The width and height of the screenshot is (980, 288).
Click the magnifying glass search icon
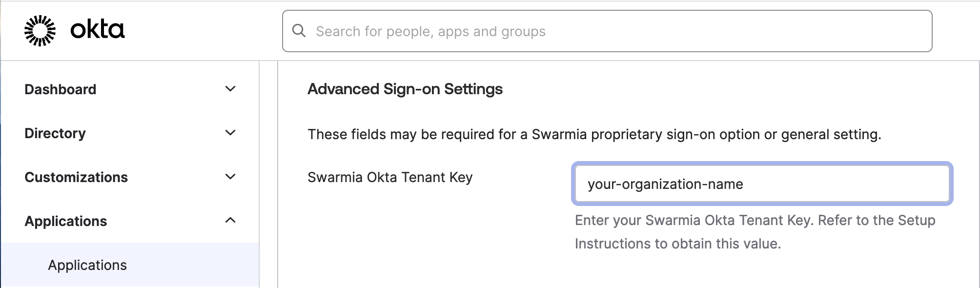[299, 31]
